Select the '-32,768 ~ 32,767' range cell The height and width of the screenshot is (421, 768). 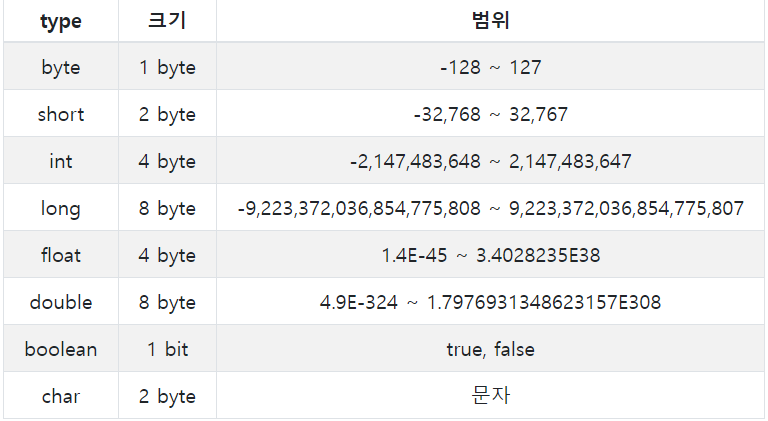click(x=490, y=114)
